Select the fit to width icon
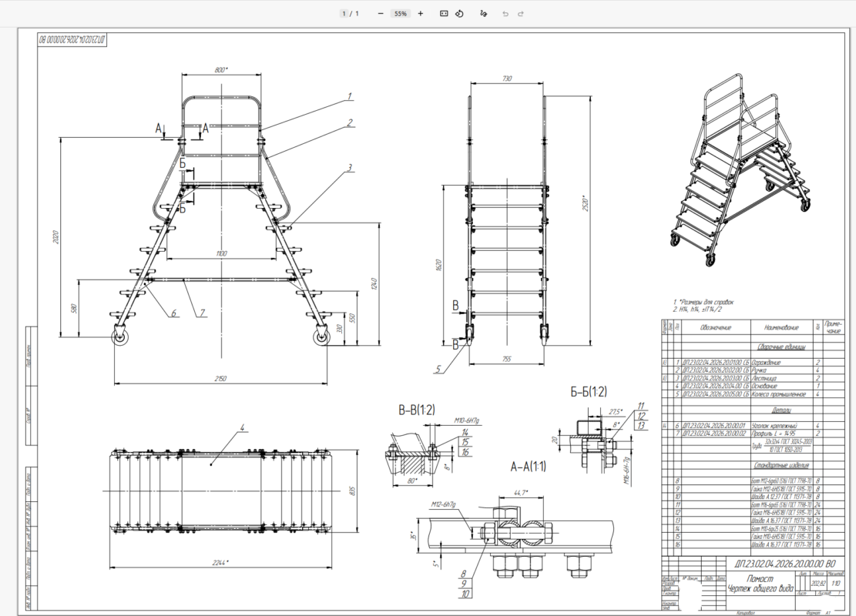856x616 pixels. [444, 14]
